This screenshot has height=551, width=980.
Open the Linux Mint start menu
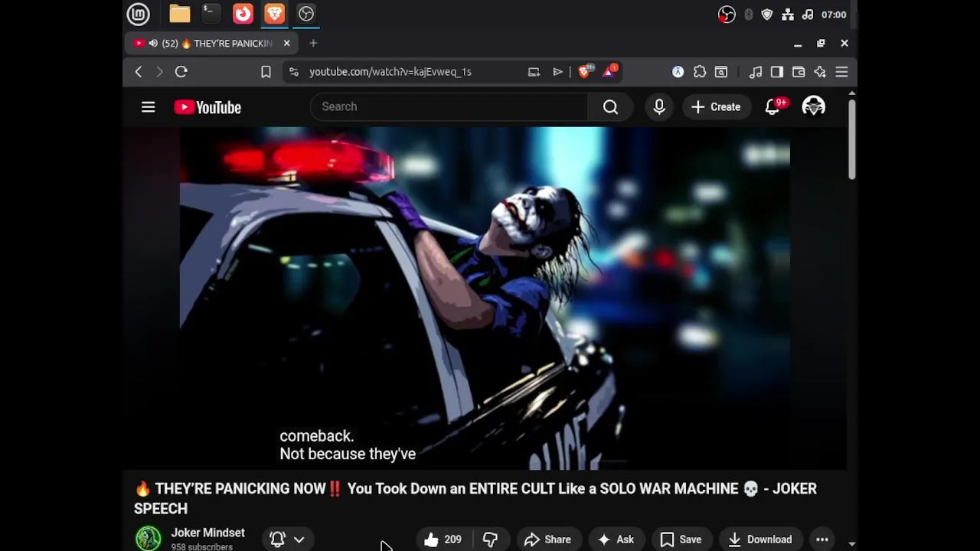pos(138,14)
